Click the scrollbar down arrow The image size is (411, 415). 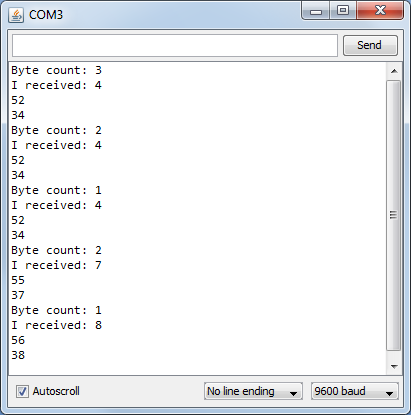pyautogui.click(x=394, y=367)
